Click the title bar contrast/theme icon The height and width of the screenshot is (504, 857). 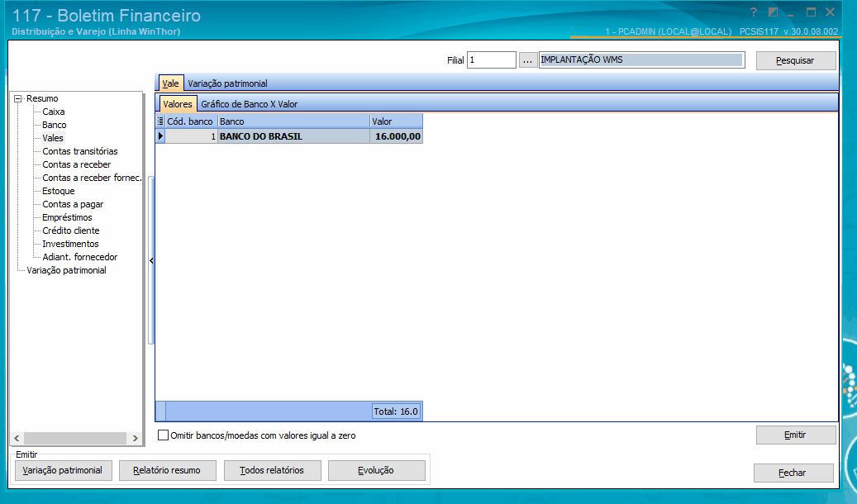773,12
